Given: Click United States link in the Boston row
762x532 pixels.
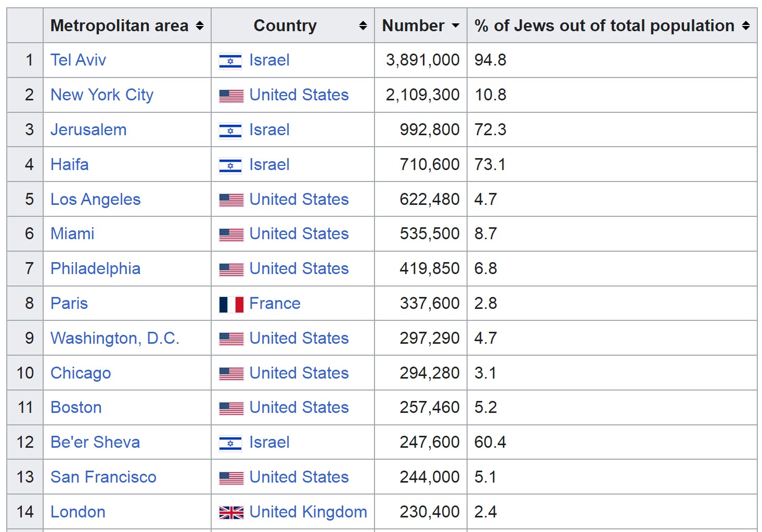Looking at the screenshot, I should (x=299, y=407).
